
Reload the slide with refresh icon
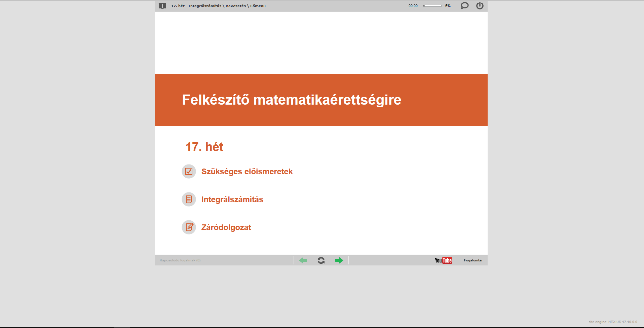pos(321,260)
